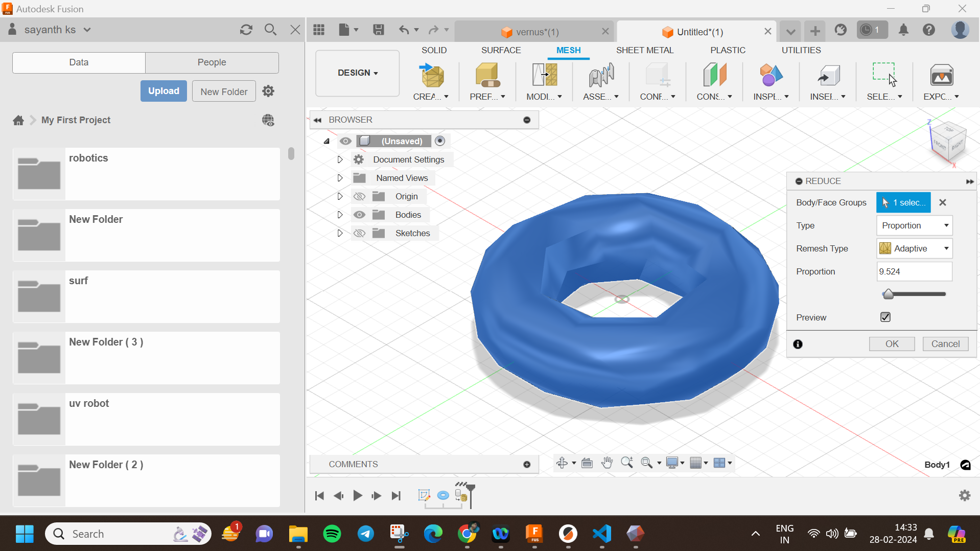
Task: Switch to the People panel tab
Action: coord(212,62)
